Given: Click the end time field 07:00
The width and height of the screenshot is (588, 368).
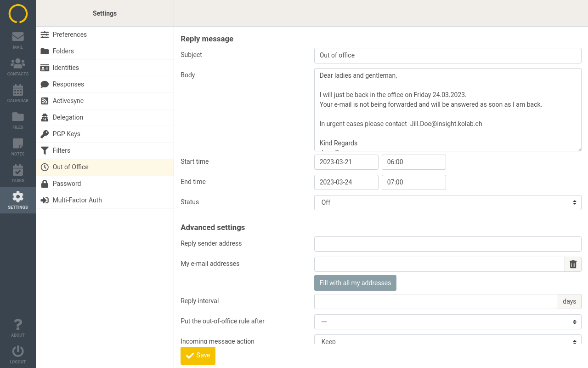Looking at the screenshot, I should pos(414,182).
